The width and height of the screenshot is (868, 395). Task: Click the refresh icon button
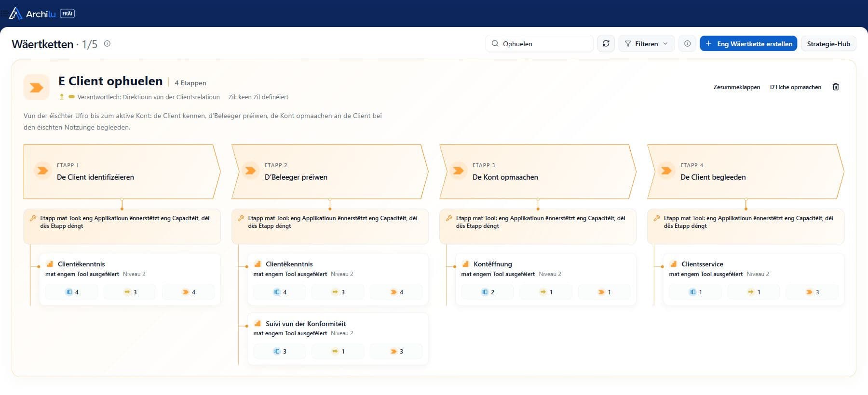[x=606, y=43]
